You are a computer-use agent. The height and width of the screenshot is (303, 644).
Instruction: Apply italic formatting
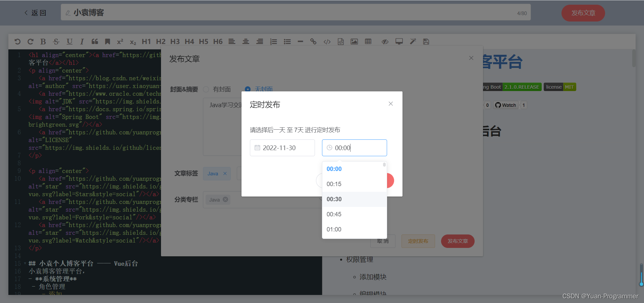[82, 42]
